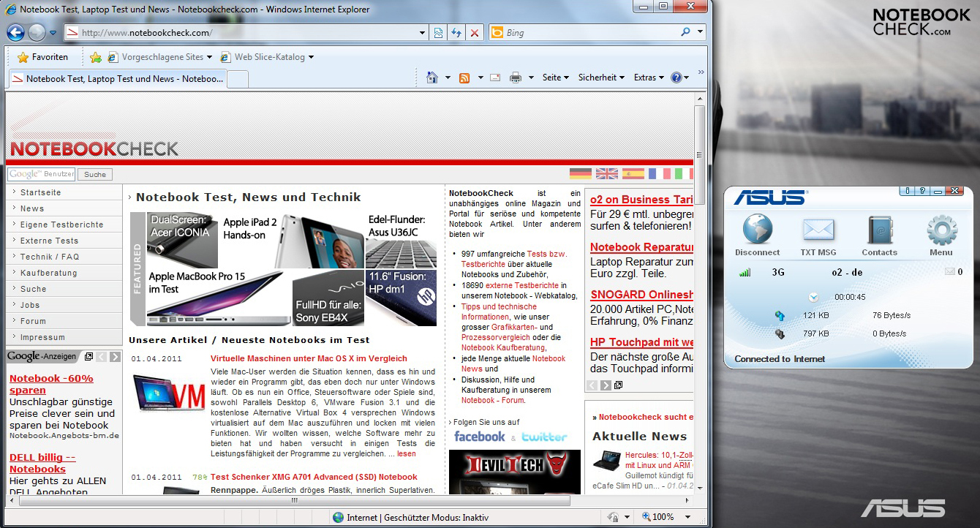Click the twitter logo link
This screenshot has width=980, height=528.
pos(544,437)
